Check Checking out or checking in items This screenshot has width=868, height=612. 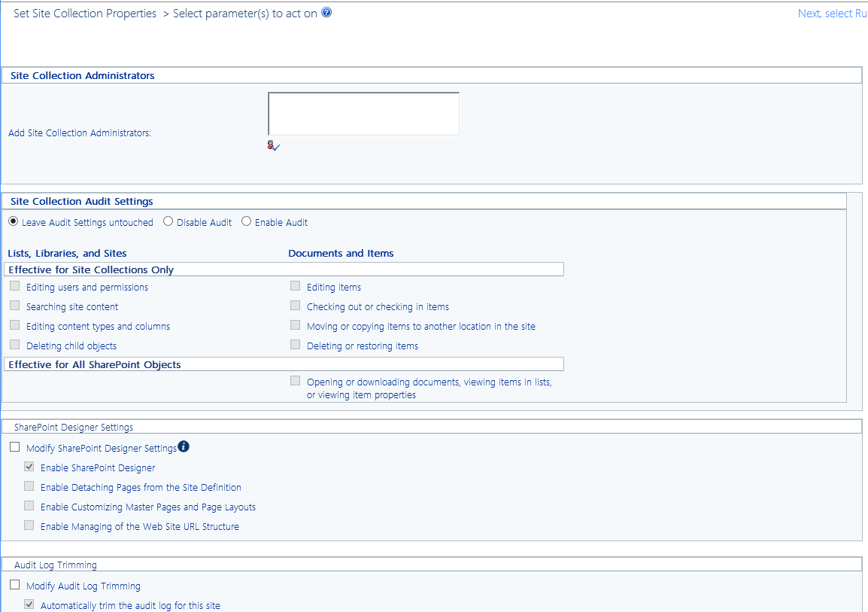(295, 304)
